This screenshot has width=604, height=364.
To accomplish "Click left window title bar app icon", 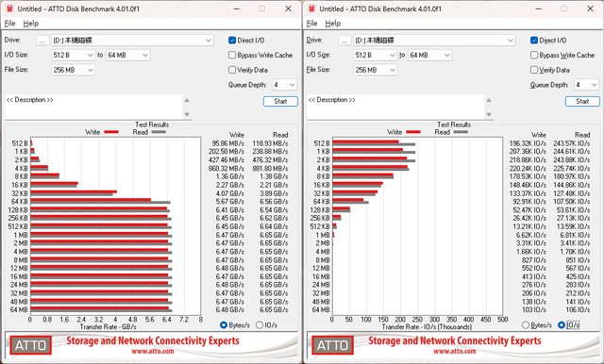I will [x=9, y=8].
